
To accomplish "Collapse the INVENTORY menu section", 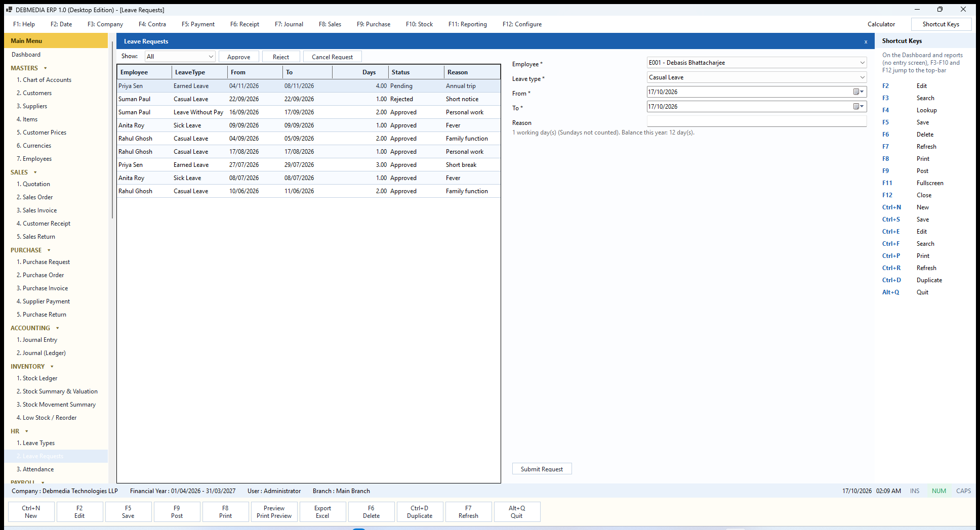I will (x=52, y=367).
